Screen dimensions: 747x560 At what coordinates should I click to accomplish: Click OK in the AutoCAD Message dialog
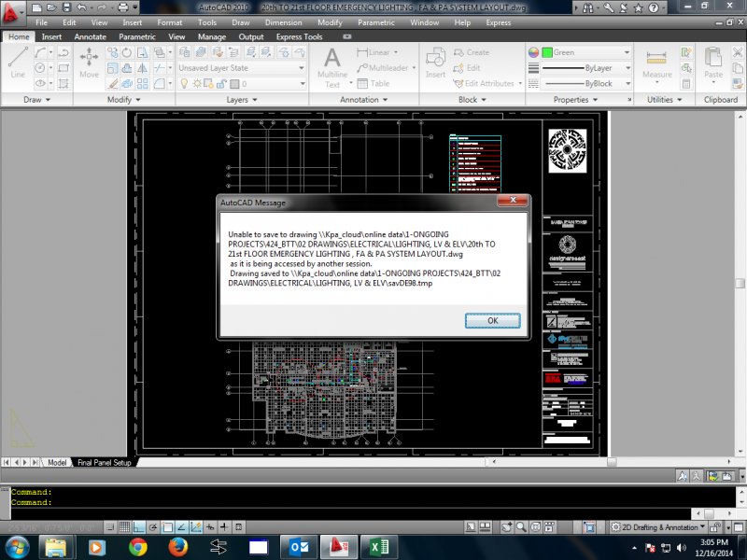coord(493,320)
